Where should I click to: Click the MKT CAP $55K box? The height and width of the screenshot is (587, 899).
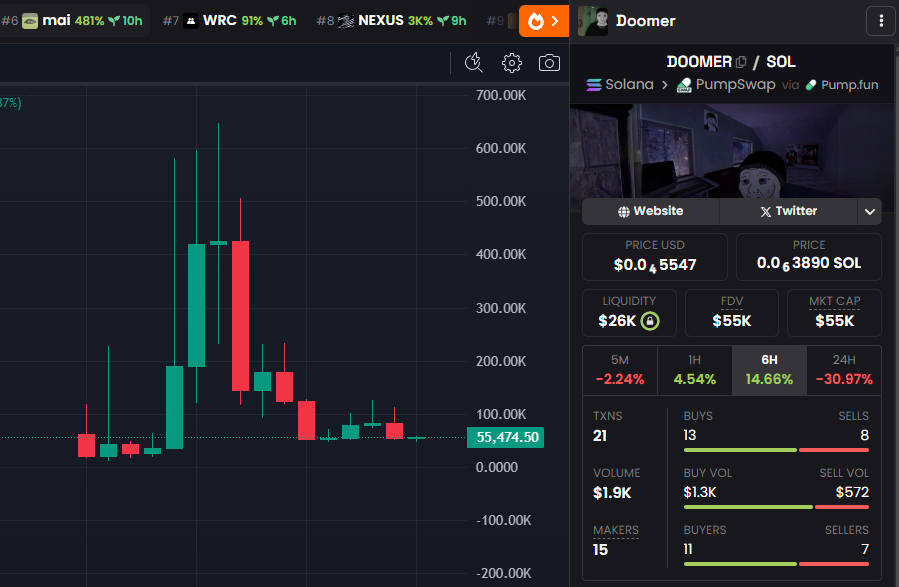(x=834, y=313)
